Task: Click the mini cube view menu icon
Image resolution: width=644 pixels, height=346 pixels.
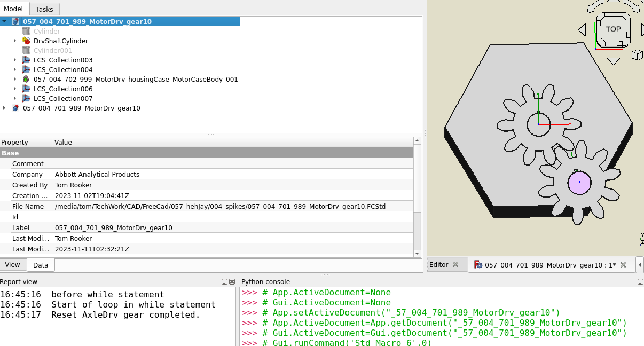Action: click(x=637, y=54)
